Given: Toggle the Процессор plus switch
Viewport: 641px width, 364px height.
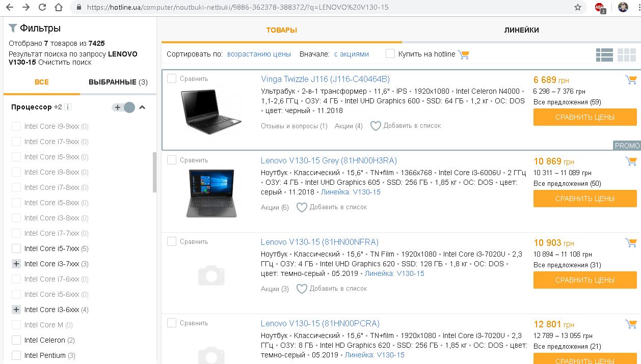Looking at the screenshot, I should click(123, 107).
